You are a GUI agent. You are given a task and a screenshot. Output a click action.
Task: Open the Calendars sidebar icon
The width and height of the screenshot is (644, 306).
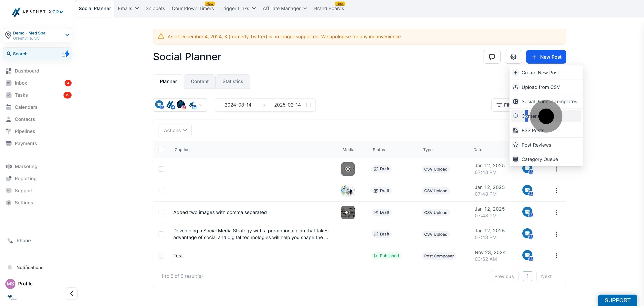coord(9,107)
